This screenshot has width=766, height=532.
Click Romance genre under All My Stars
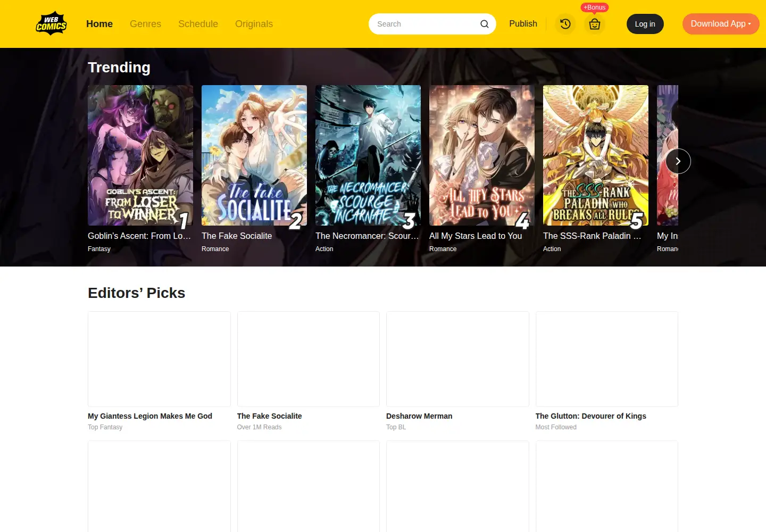[443, 249]
